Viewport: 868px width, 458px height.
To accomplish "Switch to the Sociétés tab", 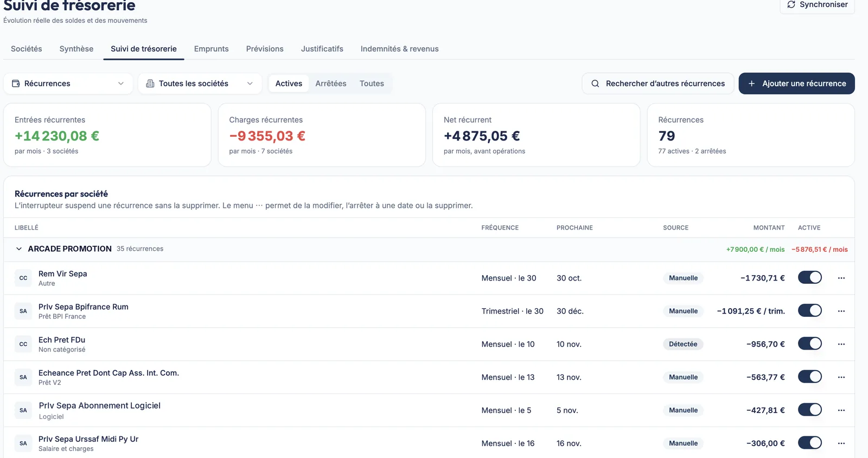I will 27,49.
